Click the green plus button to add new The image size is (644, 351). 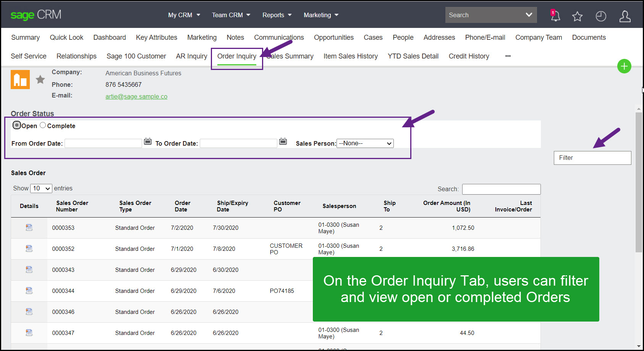point(624,66)
